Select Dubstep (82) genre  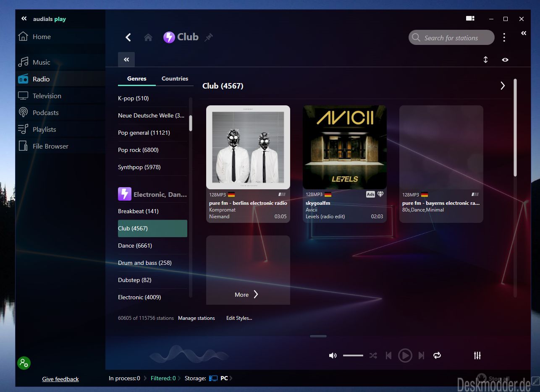pyautogui.click(x=152, y=280)
